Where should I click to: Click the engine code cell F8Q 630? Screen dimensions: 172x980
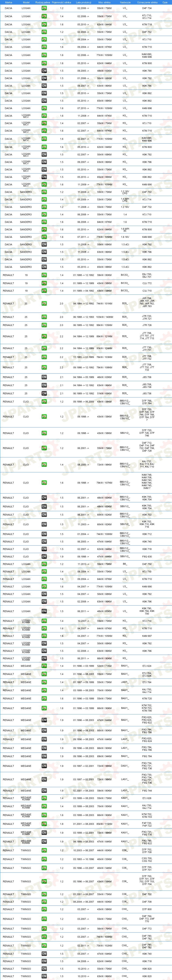coord(147,557)
